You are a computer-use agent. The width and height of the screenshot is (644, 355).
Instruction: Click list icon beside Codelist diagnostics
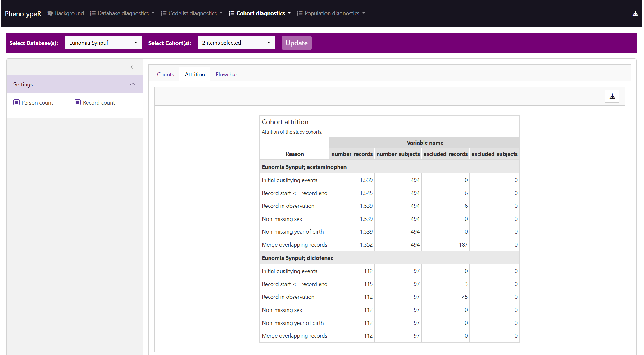pos(164,13)
